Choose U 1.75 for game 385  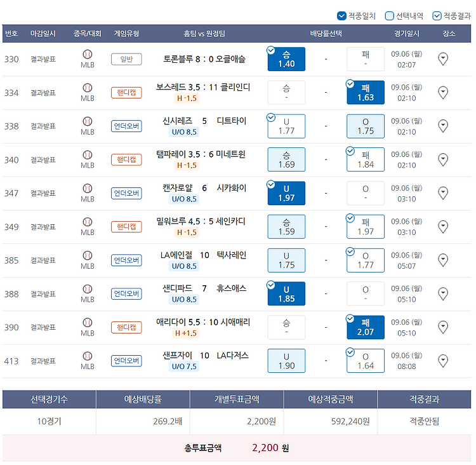click(x=286, y=260)
